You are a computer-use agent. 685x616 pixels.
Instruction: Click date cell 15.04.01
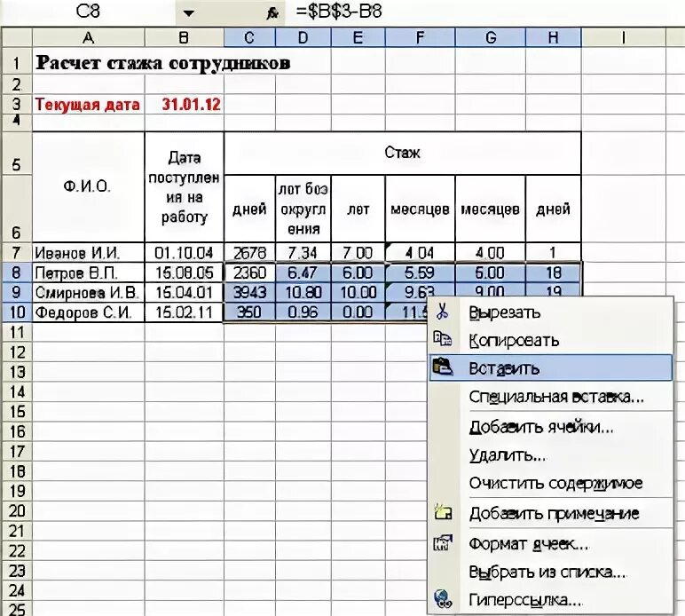coord(184,292)
